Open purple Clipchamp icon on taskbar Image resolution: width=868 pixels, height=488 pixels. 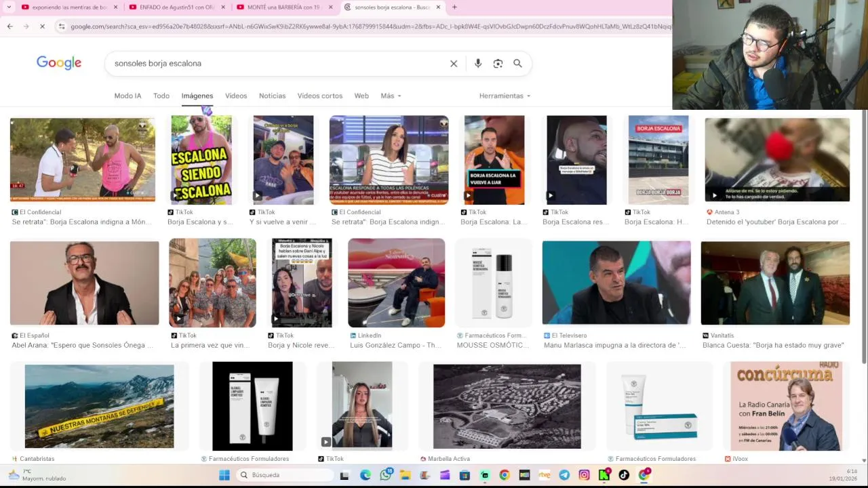point(445,475)
